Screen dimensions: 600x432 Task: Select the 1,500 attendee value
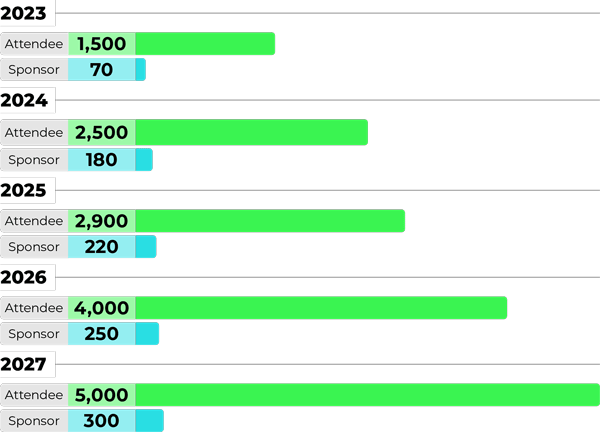102,44
